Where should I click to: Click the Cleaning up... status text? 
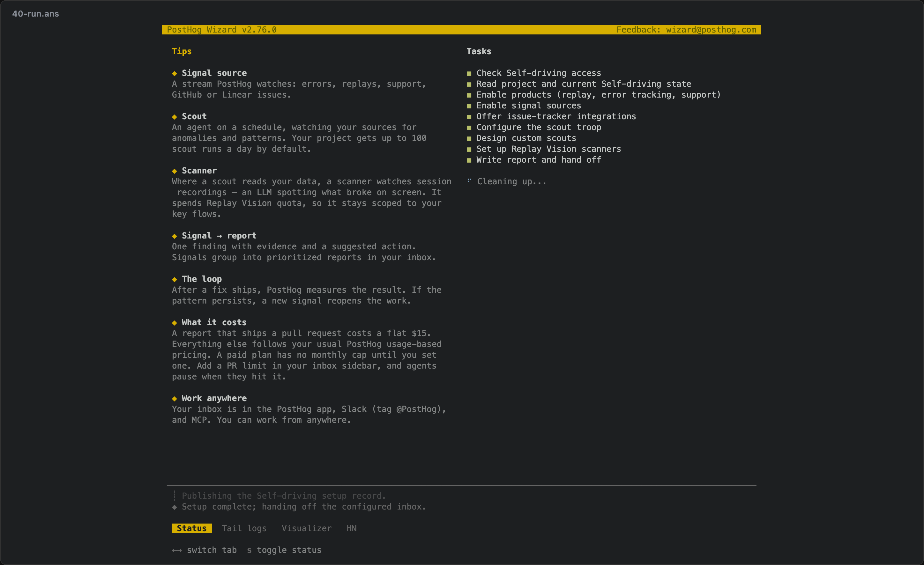coord(511,182)
